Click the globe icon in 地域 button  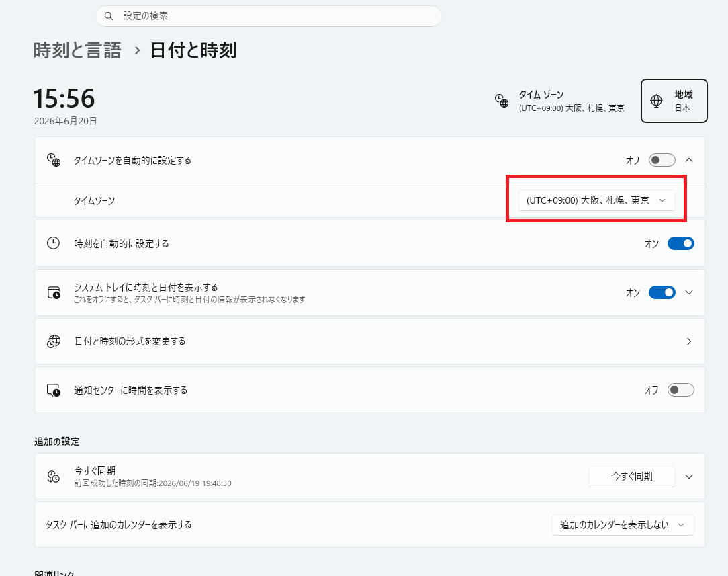click(x=656, y=101)
